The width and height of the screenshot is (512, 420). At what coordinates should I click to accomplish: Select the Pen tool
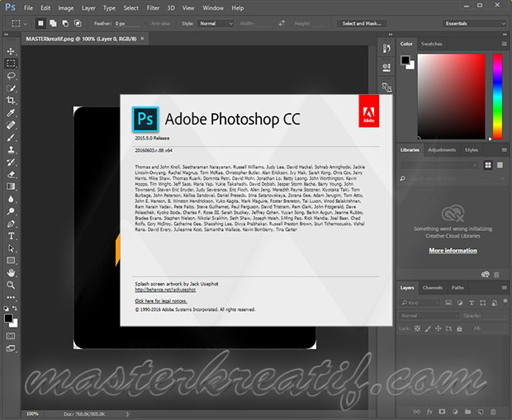point(11,224)
